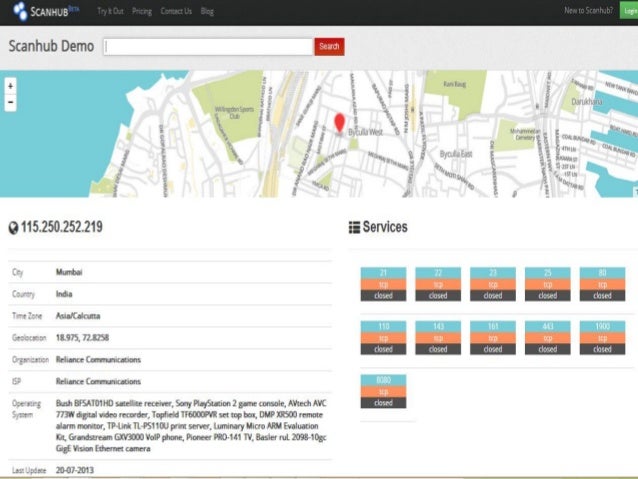The height and width of the screenshot is (479, 638).
Task: Click the Operating System description text
Action: (191, 426)
